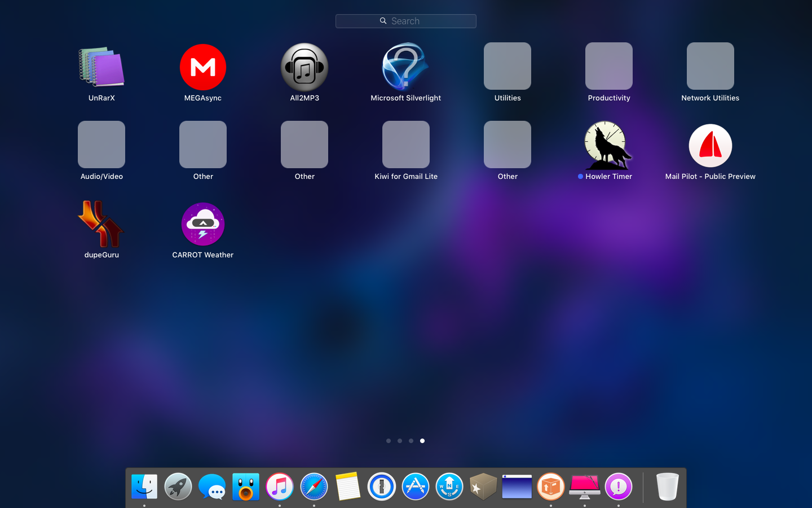This screenshot has width=812, height=508.
Task: Open the Utilities folder
Action: tap(507, 66)
